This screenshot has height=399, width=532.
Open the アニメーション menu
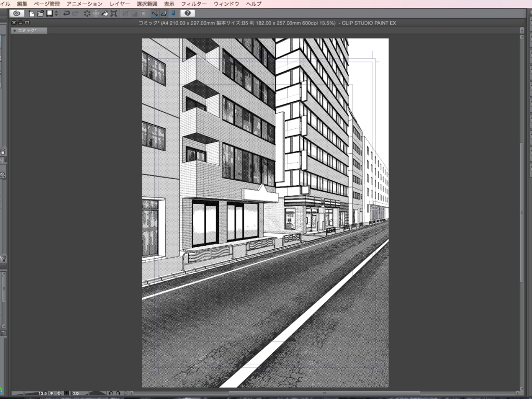(x=85, y=4)
